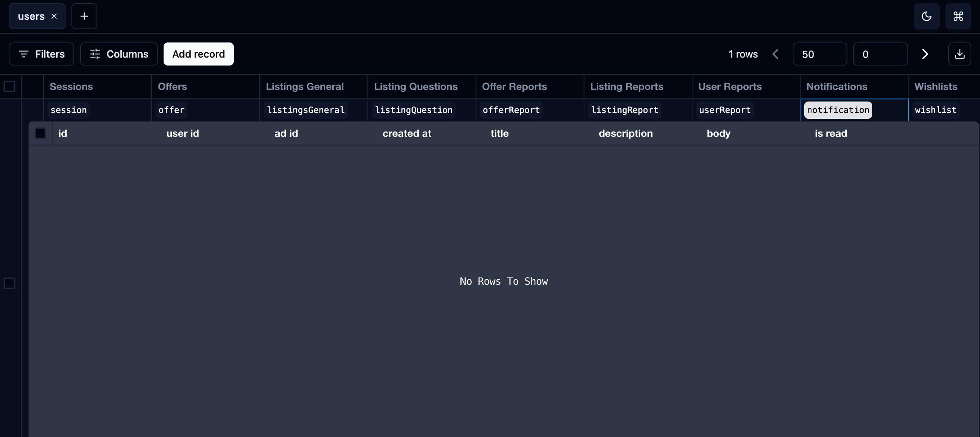The image size is (980, 437).
Task: Check the nested table header checkbox
Action: pos(40,134)
